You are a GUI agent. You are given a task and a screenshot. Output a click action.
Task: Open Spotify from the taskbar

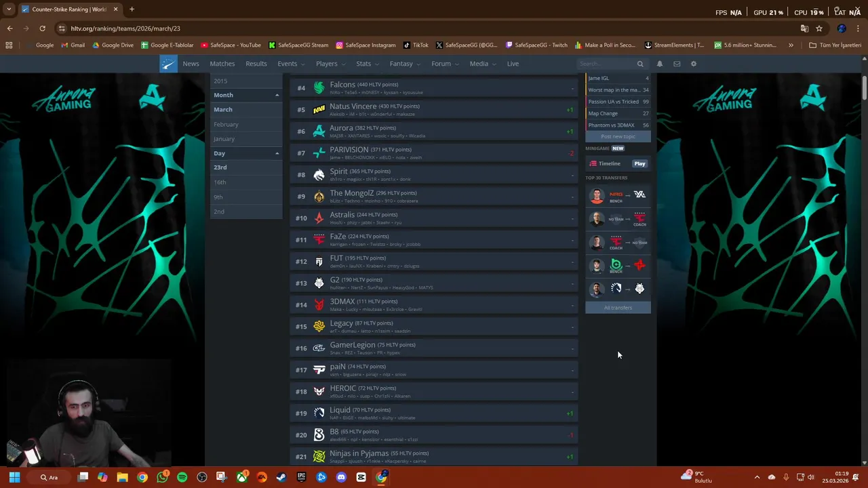click(x=182, y=477)
